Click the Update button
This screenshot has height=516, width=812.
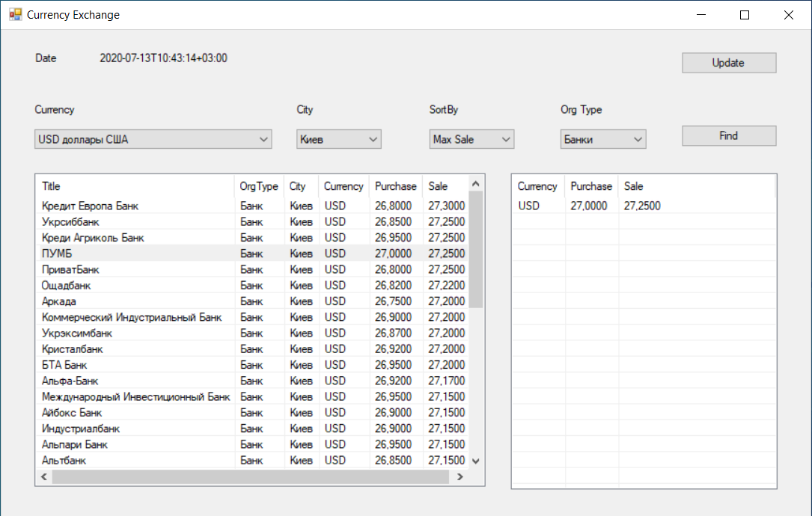tap(729, 63)
